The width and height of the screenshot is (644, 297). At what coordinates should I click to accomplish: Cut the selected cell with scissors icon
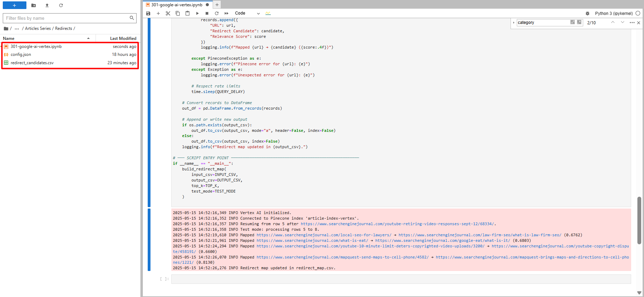pos(168,14)
